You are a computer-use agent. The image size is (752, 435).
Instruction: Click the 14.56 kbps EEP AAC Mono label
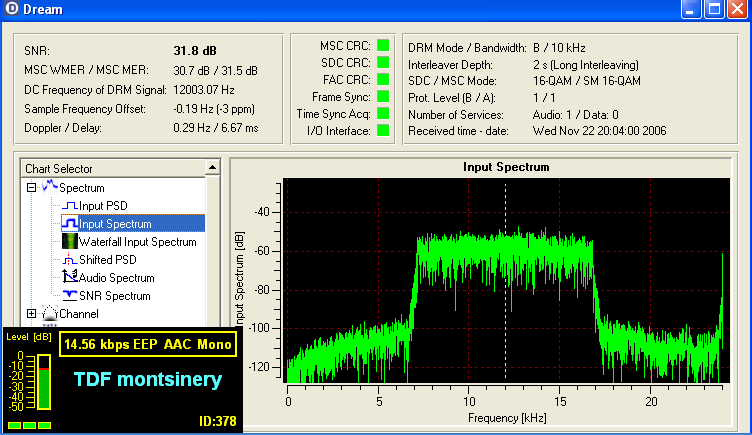(148, 344)
